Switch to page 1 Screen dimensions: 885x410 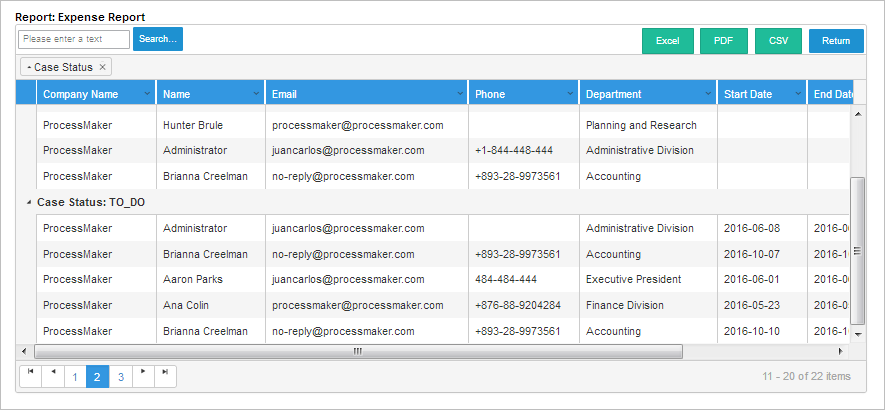tap(75, 377)
